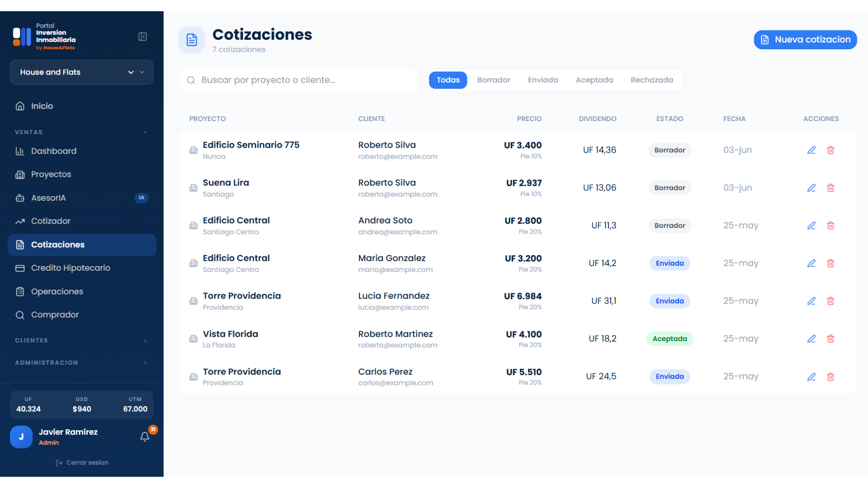Screen dimensions: 868x488
Task: Open the House and Flats dropdown
Action: 82,72
